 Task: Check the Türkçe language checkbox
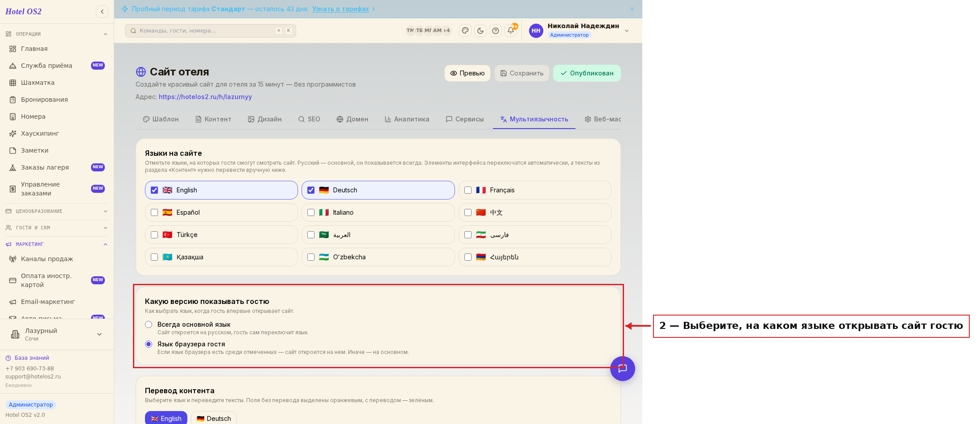pyautogui.click(x=154, y=235)
